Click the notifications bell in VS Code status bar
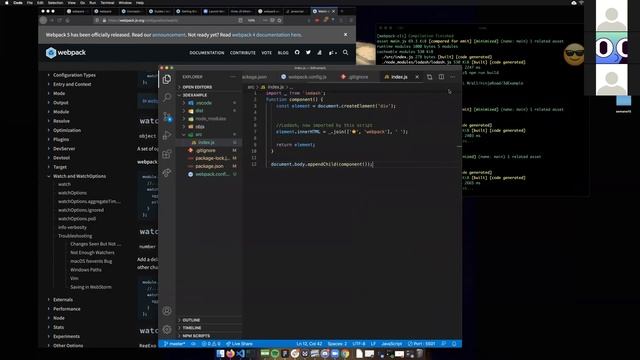Image resolution: width=640 pixels, height=360 pixels. tap(454, 344)
